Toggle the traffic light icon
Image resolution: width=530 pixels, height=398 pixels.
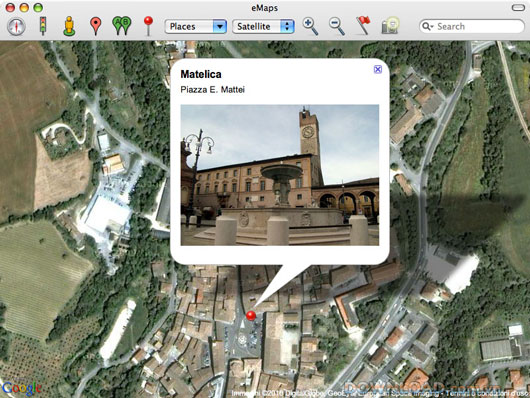43,26
